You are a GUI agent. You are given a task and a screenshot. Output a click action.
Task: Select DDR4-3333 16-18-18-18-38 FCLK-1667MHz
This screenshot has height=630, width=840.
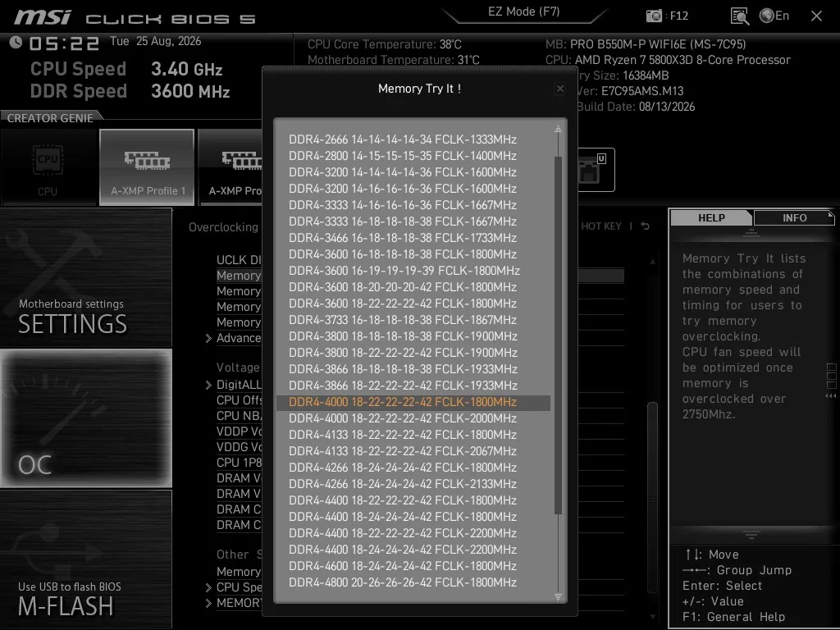click(402, 221)
